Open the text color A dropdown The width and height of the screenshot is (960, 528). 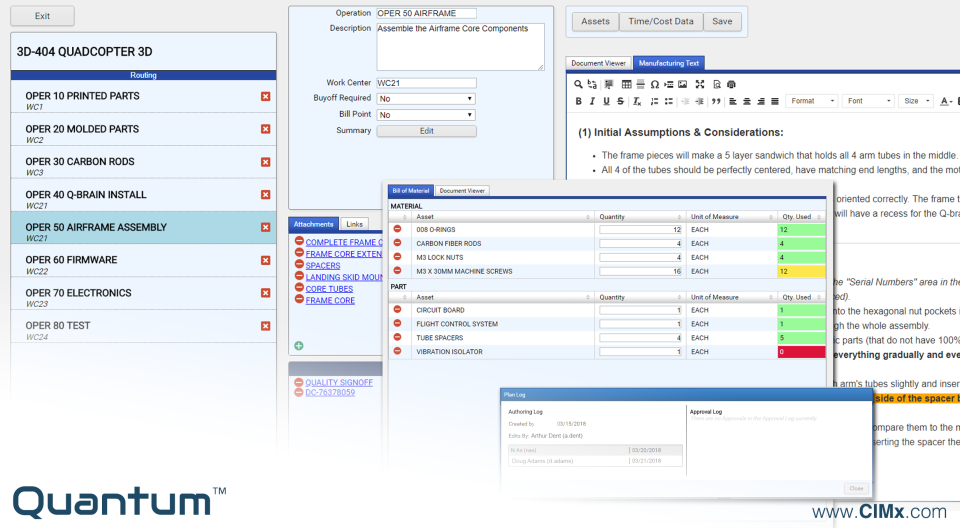click(947, 101)
